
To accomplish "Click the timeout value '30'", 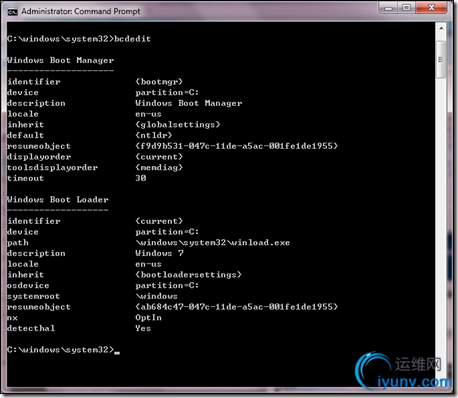I will 141,178.
